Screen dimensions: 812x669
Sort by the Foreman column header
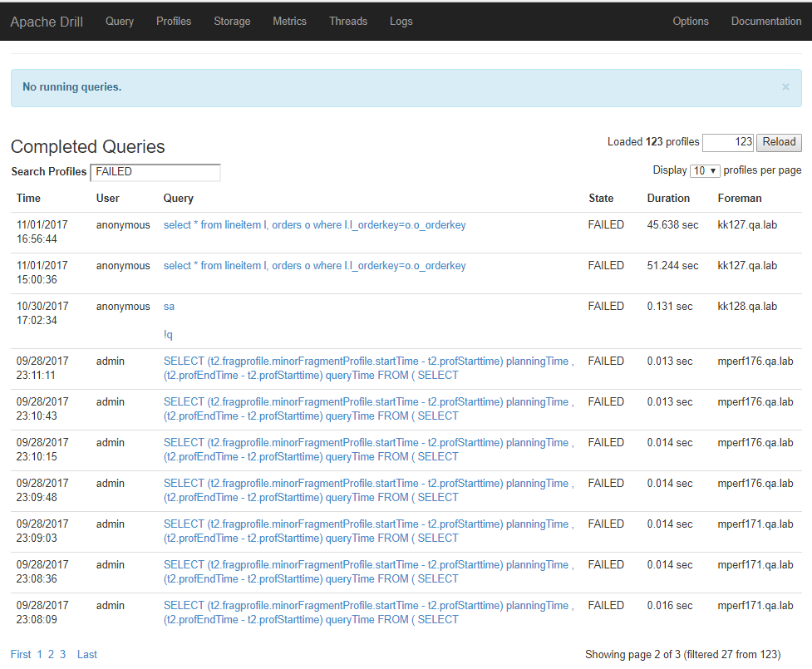coord(740,199)
